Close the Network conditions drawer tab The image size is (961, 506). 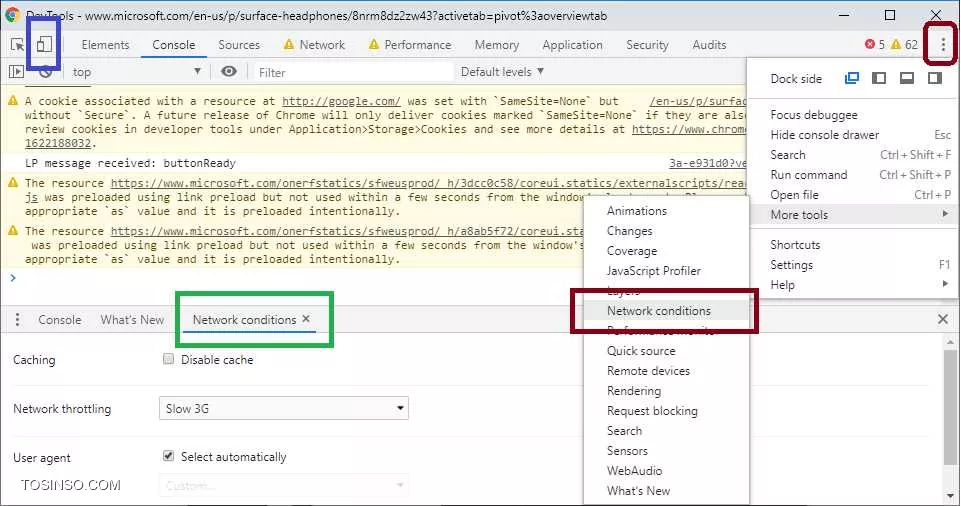tap(306, 319)
